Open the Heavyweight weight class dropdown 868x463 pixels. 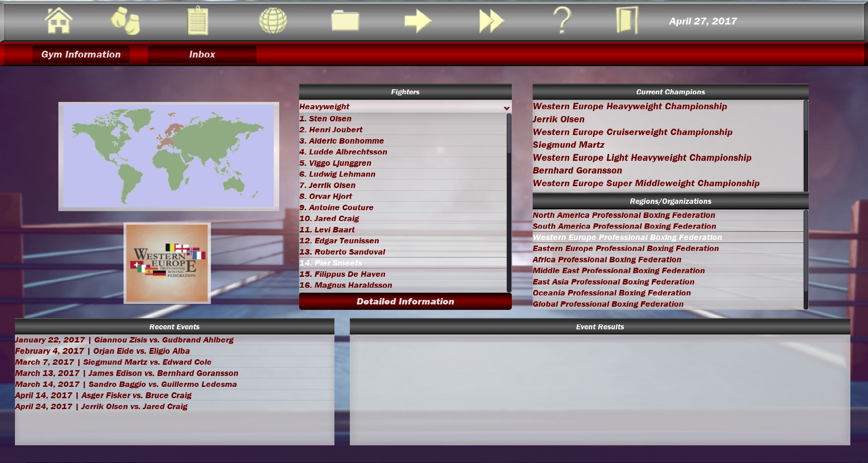(404, 106)
